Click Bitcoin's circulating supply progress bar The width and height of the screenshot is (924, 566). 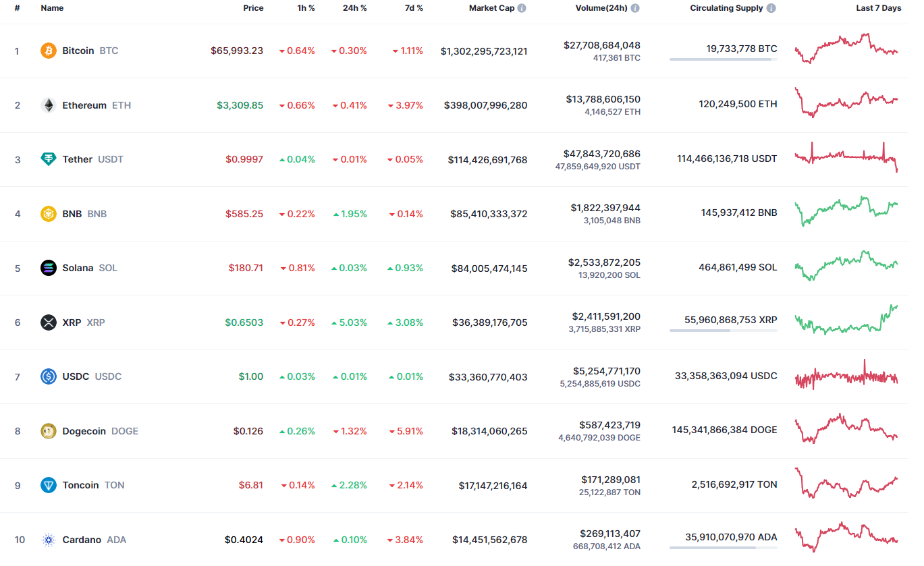click(x=723, y=59)
